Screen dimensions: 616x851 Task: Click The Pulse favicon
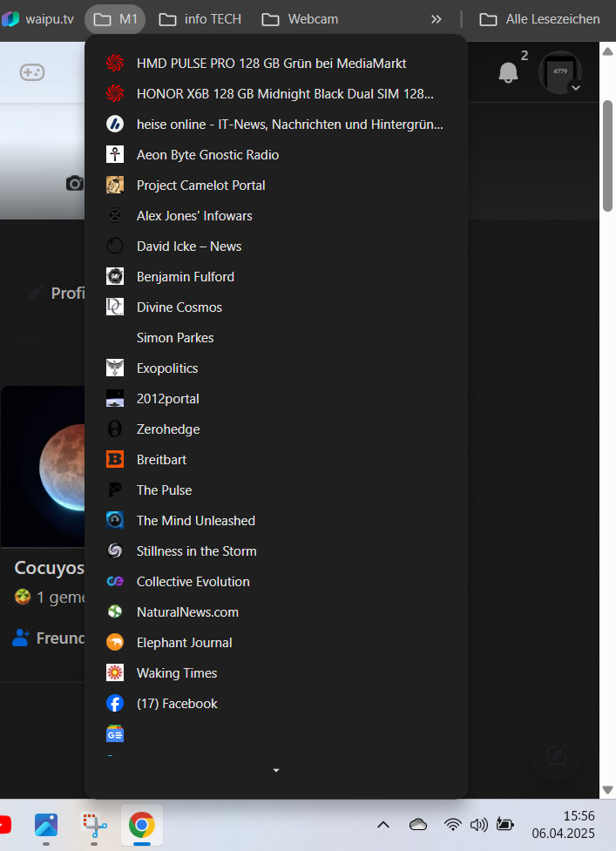pos(114,490)
